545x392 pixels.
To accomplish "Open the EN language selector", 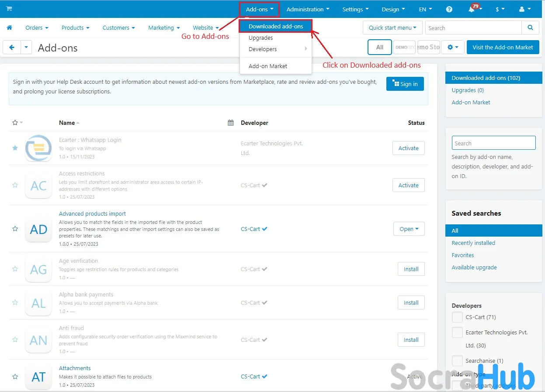I will click(x=426, y=9).
